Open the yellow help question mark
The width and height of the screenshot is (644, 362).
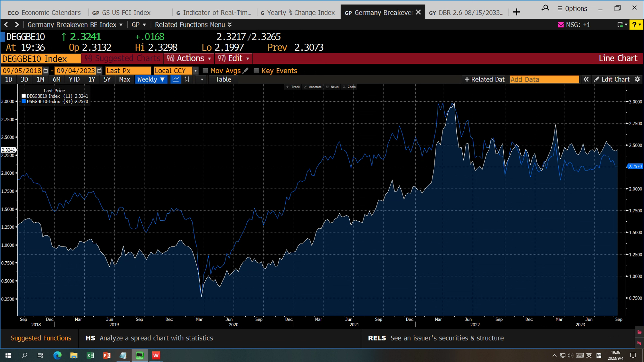pyautogui.click(x=634, y=25)
